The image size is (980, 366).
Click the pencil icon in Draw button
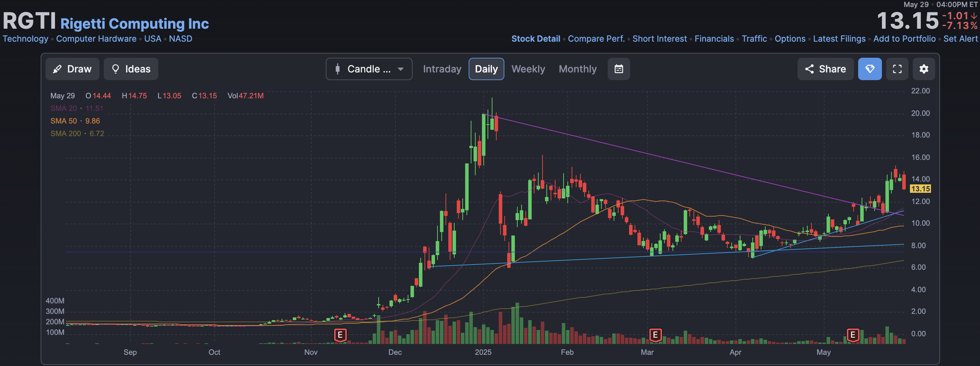point(57,69)
